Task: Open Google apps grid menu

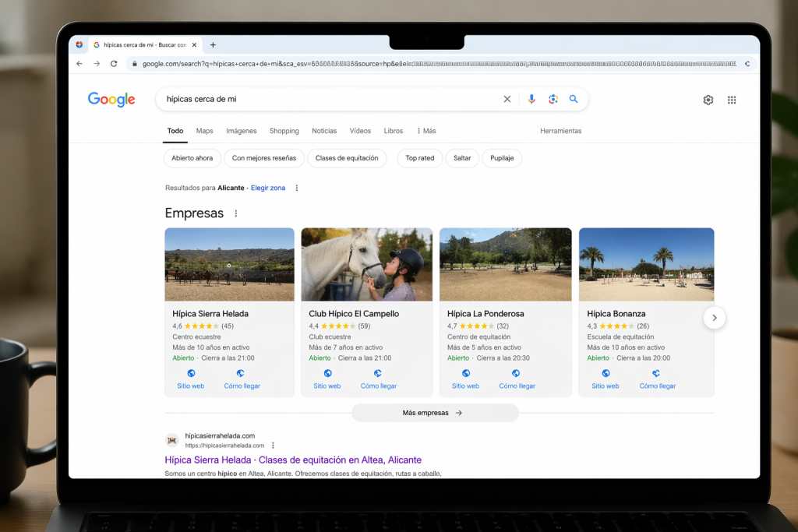Action: [x=732, y=100]
